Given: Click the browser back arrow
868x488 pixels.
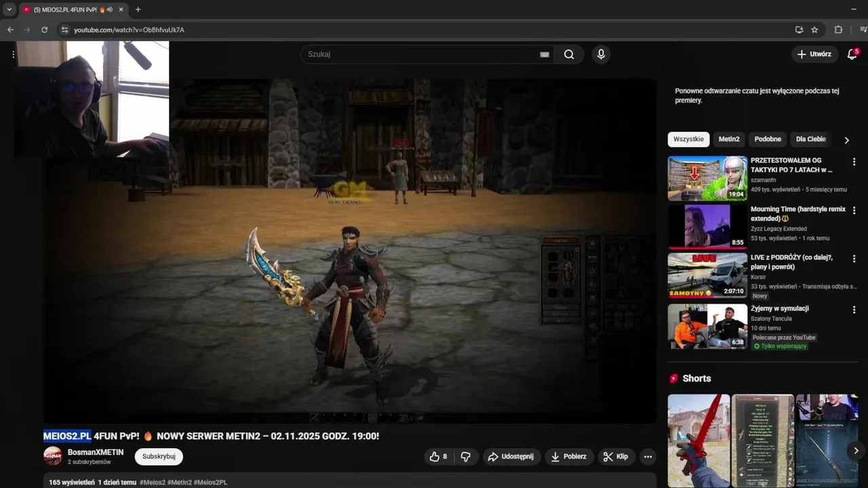Looking at the screenshot, I should (10, 30).
